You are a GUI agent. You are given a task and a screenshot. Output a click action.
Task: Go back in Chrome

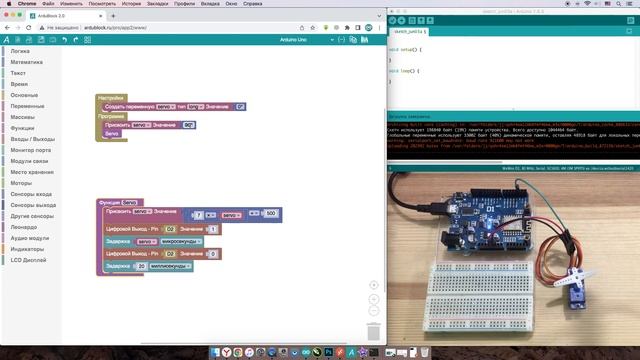(7, 28)
